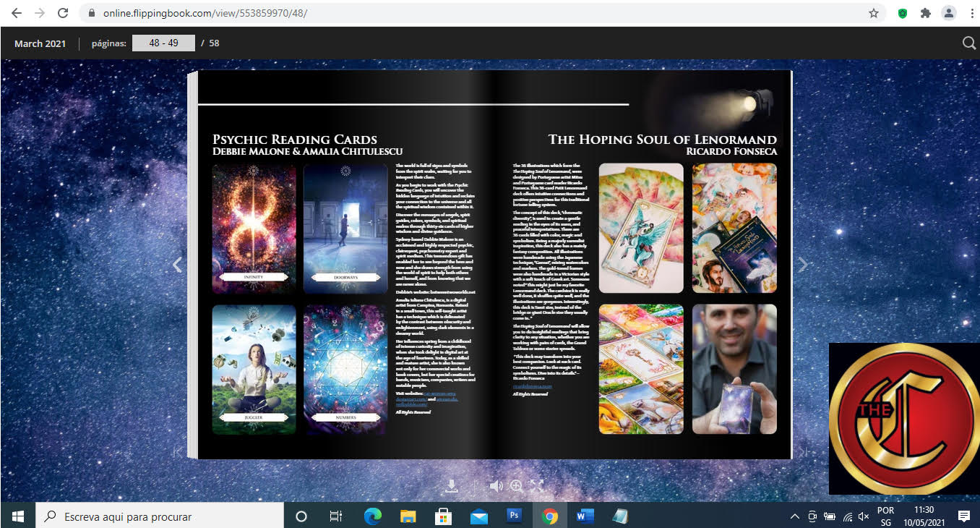Image resolution: width=980 pixels, height=528 pixels.
Task: Open the Windows notification center
Action: tap(963, 516)
